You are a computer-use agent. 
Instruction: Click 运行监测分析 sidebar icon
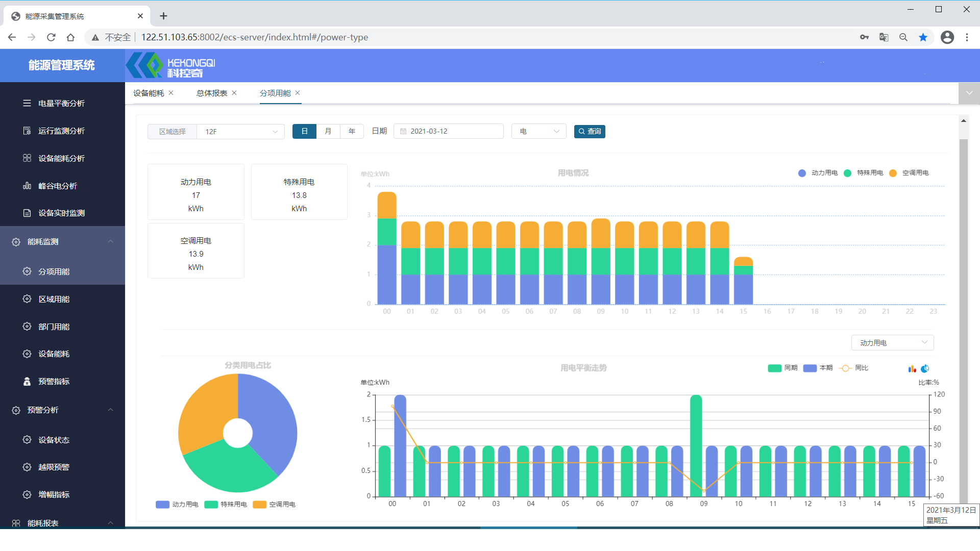coord(27,131)
